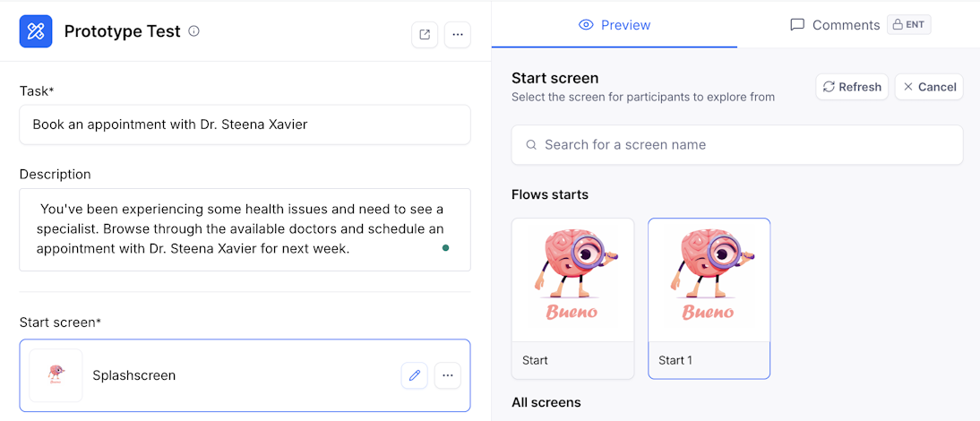Click the Splashscreen label
The image size is (980, 421).
(x=133, y=375)
